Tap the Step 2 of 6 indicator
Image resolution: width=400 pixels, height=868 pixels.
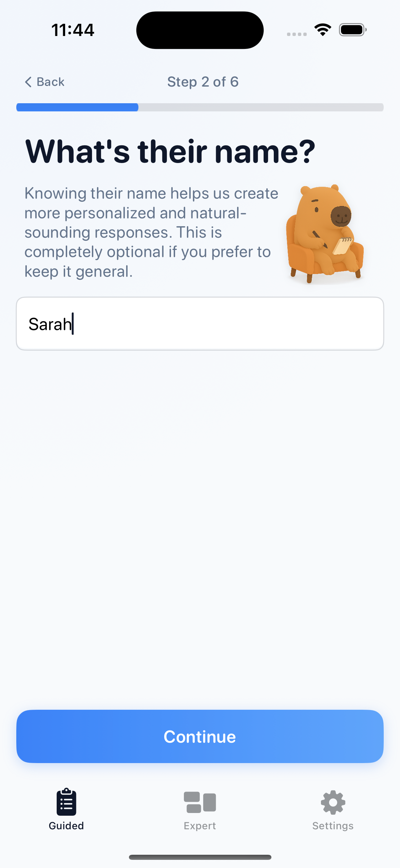click(x=203, y=82)
